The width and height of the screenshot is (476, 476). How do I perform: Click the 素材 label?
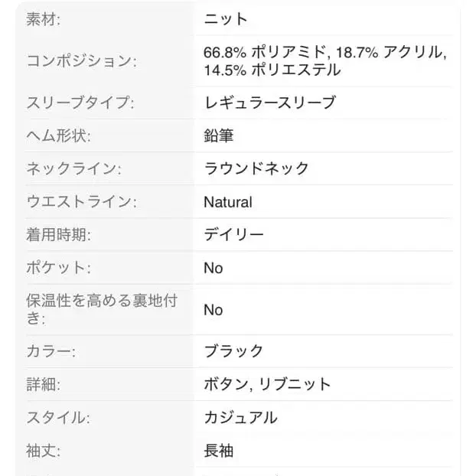pos(44,19)
